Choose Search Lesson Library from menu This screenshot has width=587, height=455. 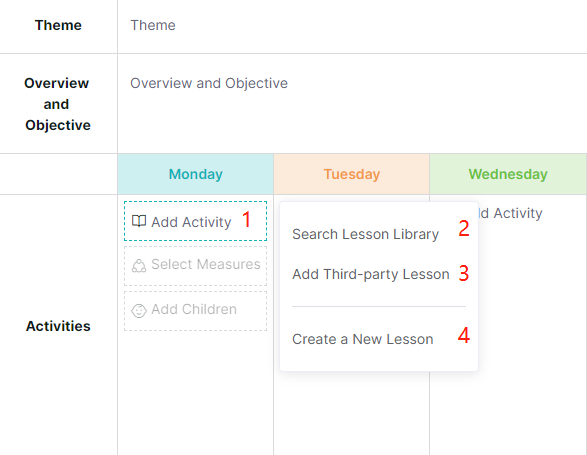(x=365, y=234)
